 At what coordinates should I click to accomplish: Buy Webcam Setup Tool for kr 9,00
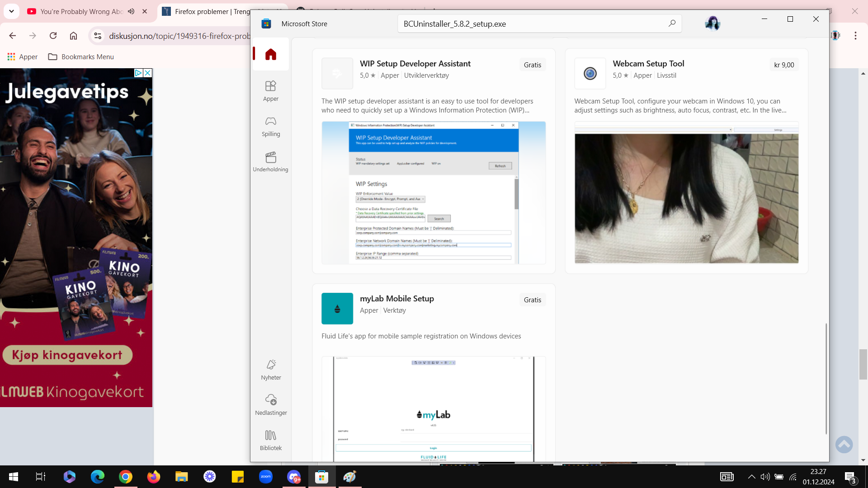(x=784, y=65)
